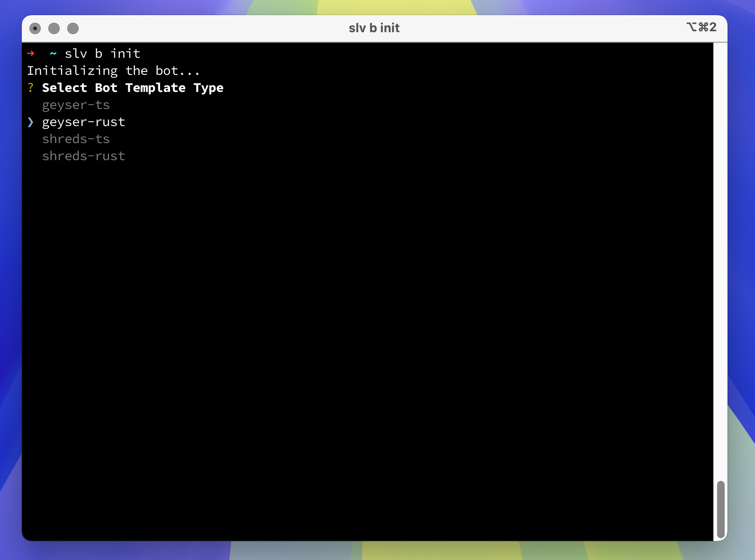This screenshot has width=755, height=560.
Task: Click the vertical scrollbar thumb
Action: click(x=721, y=509)
